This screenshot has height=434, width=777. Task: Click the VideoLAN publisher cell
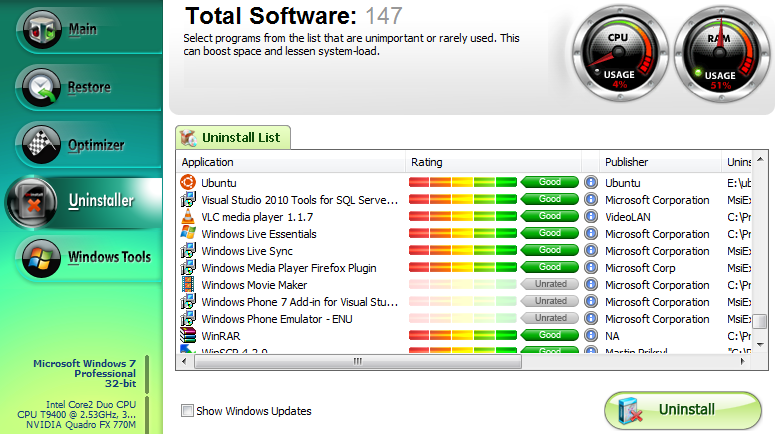[x=628, y=217]
